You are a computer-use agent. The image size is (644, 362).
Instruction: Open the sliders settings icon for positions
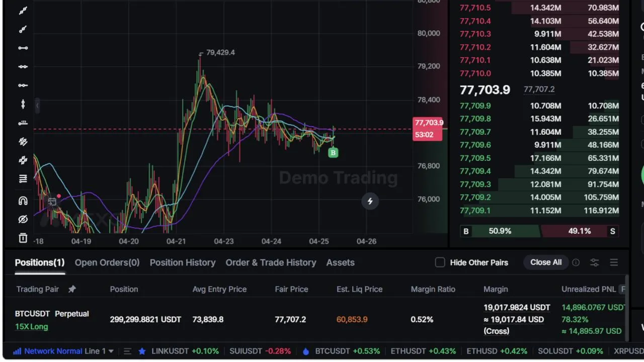595,262
